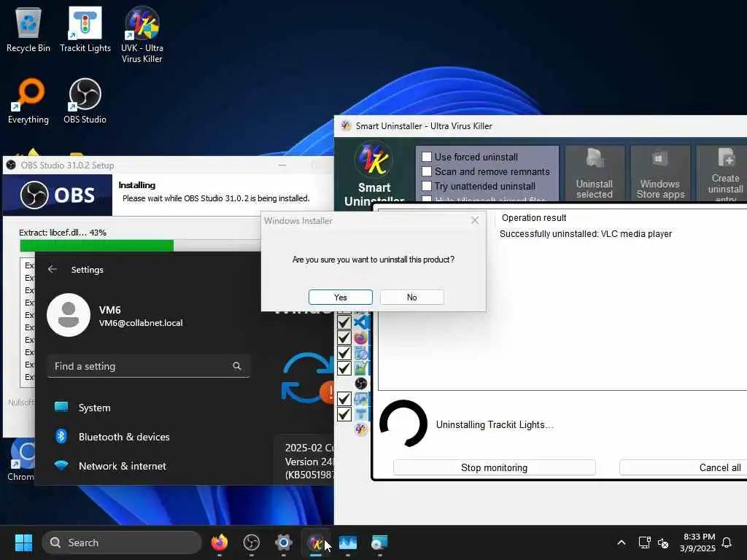Open the notification bell
This screenshot has width=747, height=560.
click(x=727, y=542)
